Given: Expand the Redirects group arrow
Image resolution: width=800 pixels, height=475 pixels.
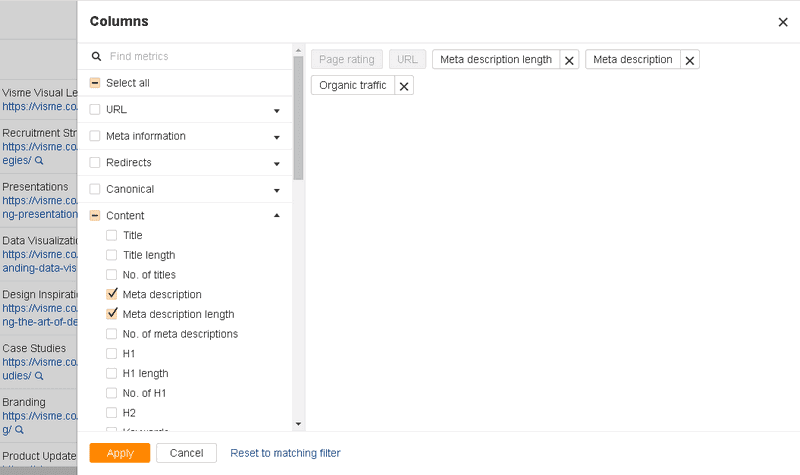Looking at the screenshot, I should [276, 163].
